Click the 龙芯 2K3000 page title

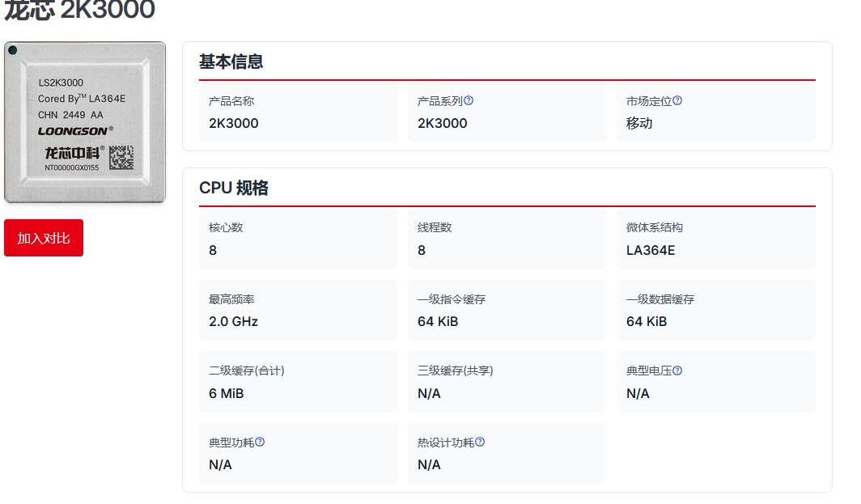pos(79,10)
